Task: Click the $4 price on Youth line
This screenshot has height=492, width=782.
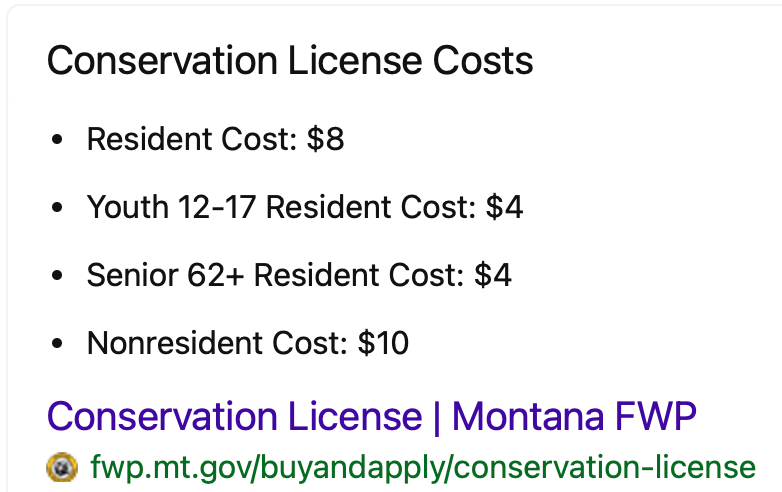Action: pos(505,207)
